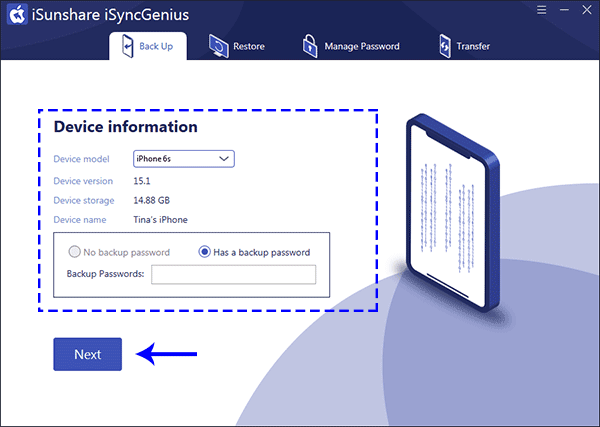The height and width of the screenshot is (427, 600).
Task: Go to the Manage Password tab
Action: (x=351, y=46)
